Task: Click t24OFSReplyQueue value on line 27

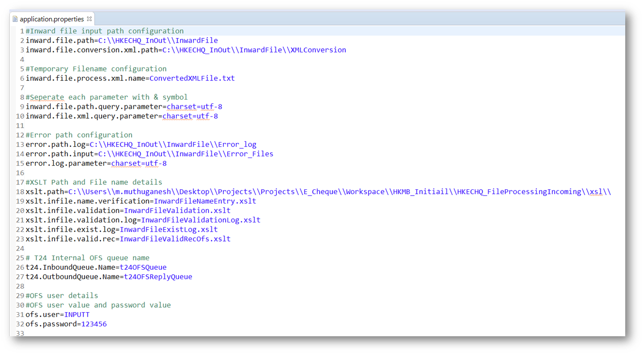Action: (x=158, y=277)
